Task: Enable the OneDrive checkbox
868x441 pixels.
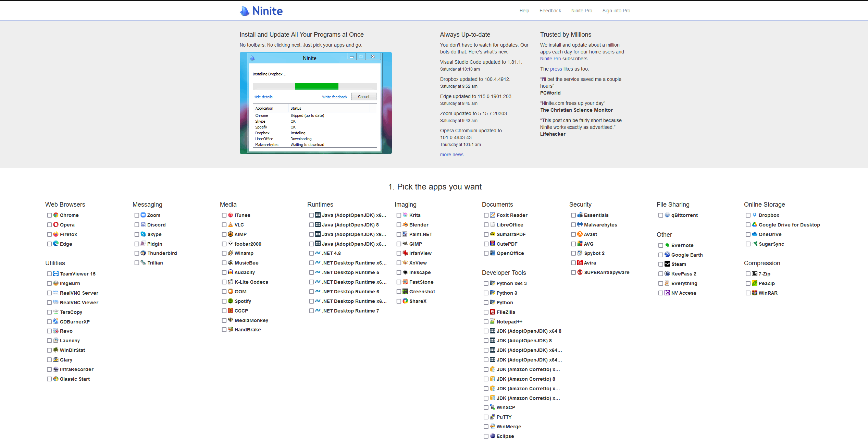Action: point(748,234)
